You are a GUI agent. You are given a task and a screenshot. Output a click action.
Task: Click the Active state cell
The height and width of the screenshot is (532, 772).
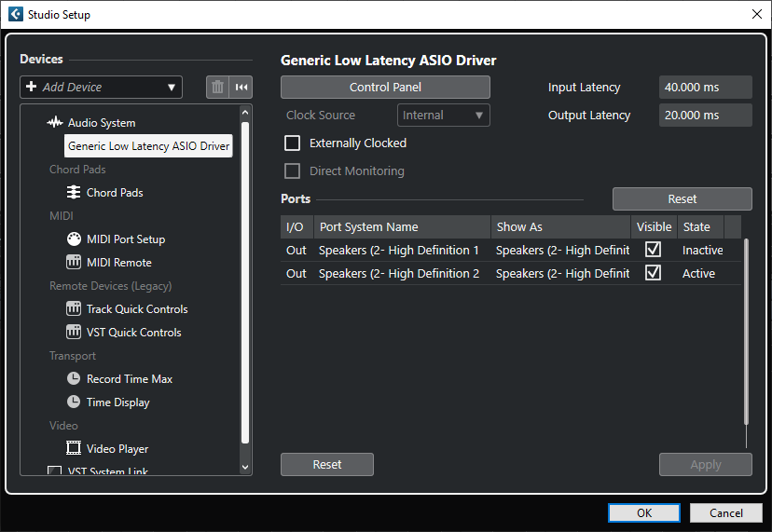[x=698, y=274]
